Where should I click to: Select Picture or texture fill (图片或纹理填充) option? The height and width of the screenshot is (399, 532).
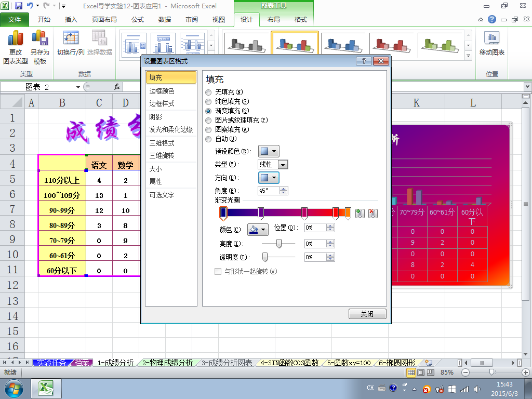pyautogui.click(x=208, y=121)
